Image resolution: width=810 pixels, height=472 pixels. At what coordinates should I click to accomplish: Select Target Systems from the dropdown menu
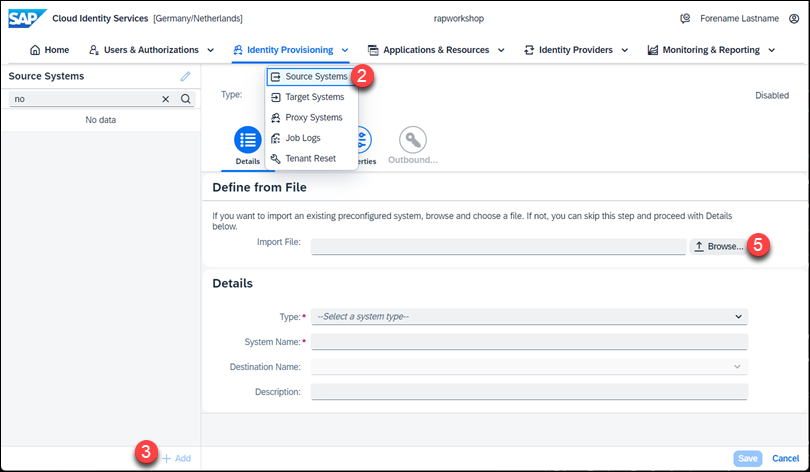coord(311,97)
